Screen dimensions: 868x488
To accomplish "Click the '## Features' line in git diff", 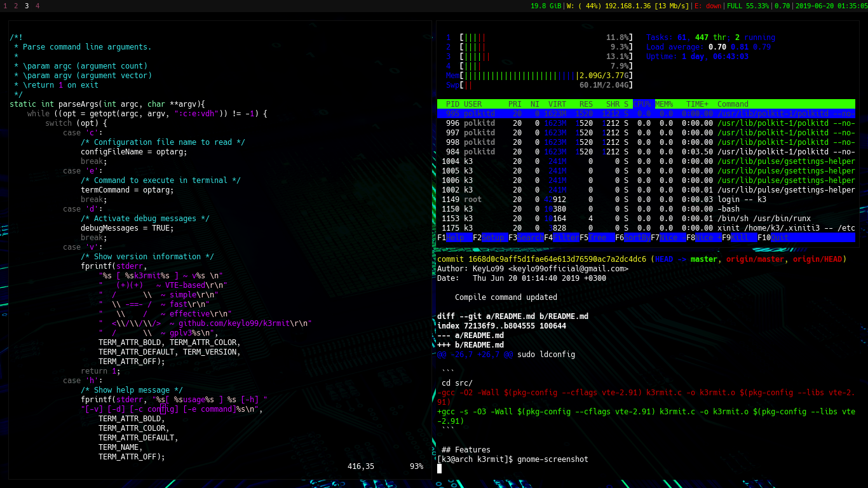I will (466, 450).
